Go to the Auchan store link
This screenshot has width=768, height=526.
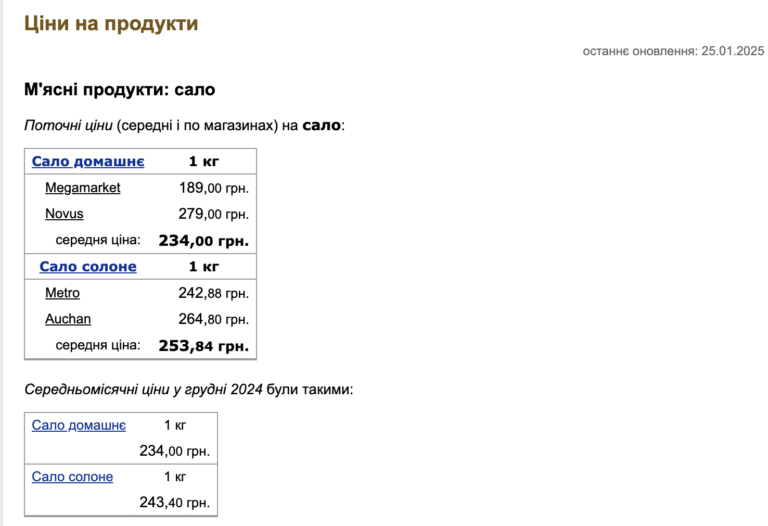pyautogui.click(x=68, y=319)
